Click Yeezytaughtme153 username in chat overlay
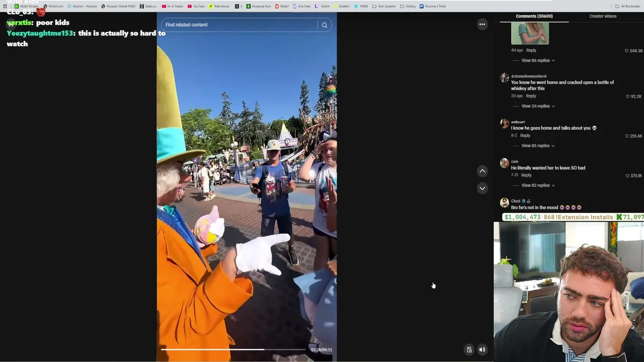644x362 pixels. (40, 33)
